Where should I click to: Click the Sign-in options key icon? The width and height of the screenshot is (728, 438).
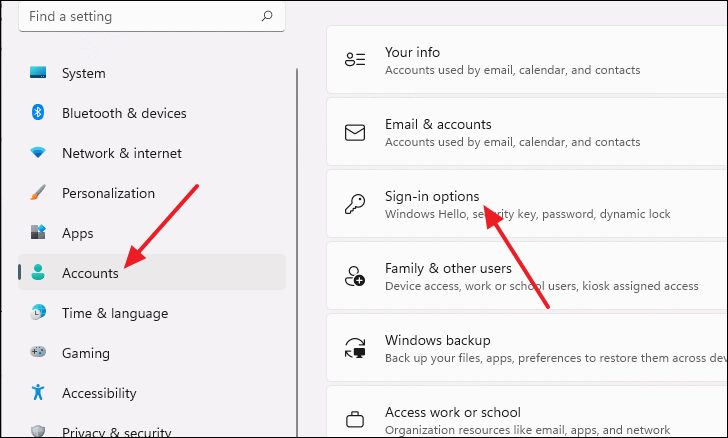355,204
